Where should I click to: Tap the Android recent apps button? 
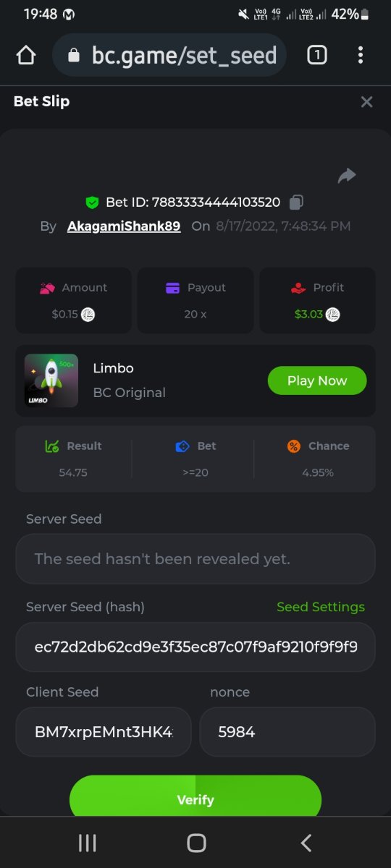pyautogui.click(x=87, y=843)
